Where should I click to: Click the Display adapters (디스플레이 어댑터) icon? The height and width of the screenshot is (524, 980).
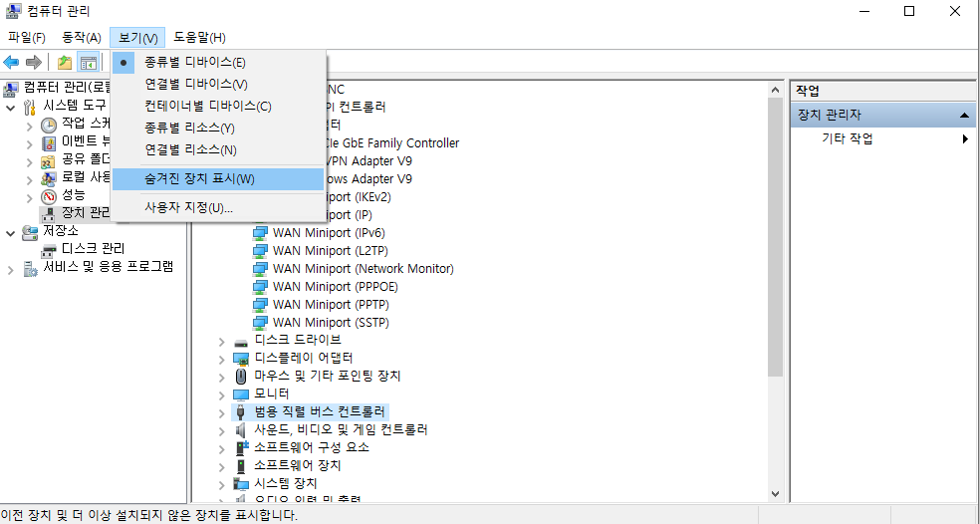(241, 359)
